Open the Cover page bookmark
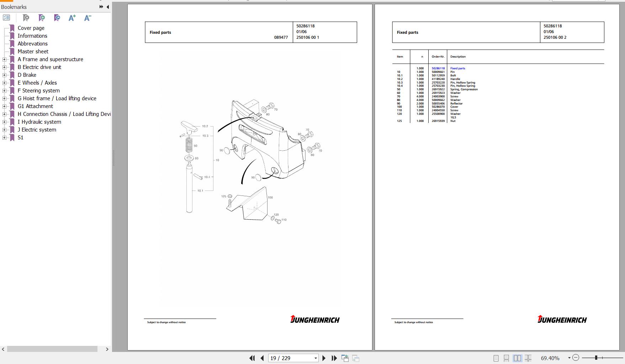The height and width of the screenshot is (364, 625). coord(31,28)
